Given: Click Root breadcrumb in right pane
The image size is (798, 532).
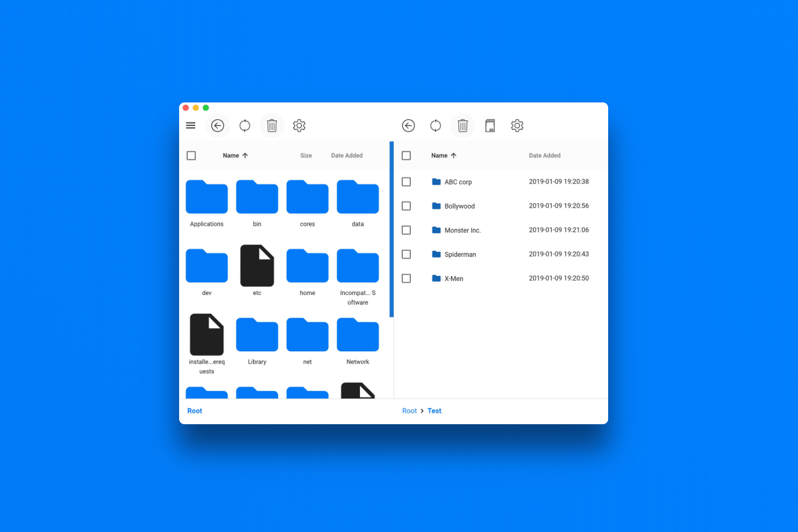Looking at the screenshot, I should pos(409,411).
